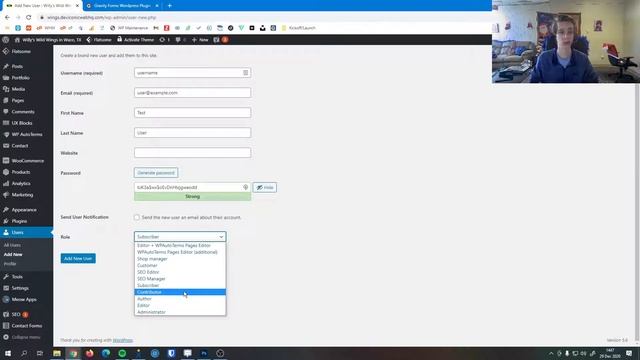Collapse the Role dropdown
640x360 pixels.
tap(180, 237)
